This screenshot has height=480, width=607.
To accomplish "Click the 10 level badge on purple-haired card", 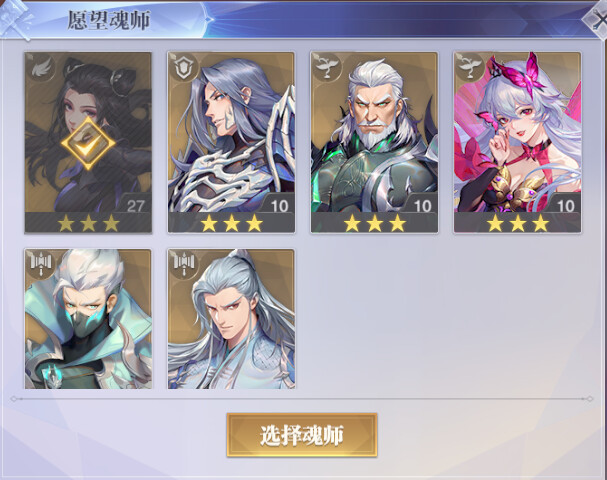I will (279, 205).
